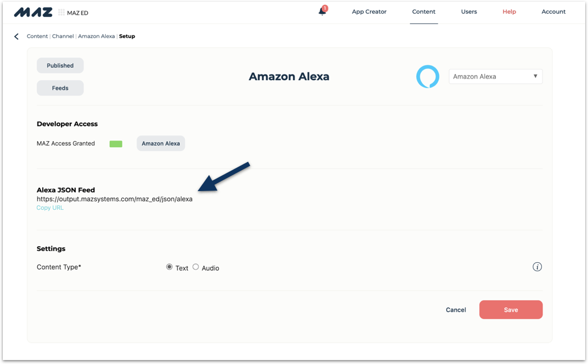Go back using the left chevron
Screen dimensions: 588x364
[16, 36]
